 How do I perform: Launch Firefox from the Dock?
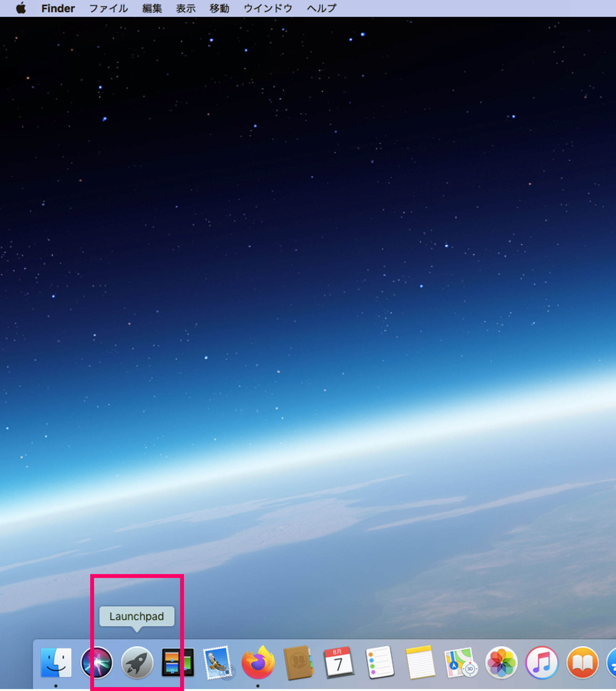258,663
